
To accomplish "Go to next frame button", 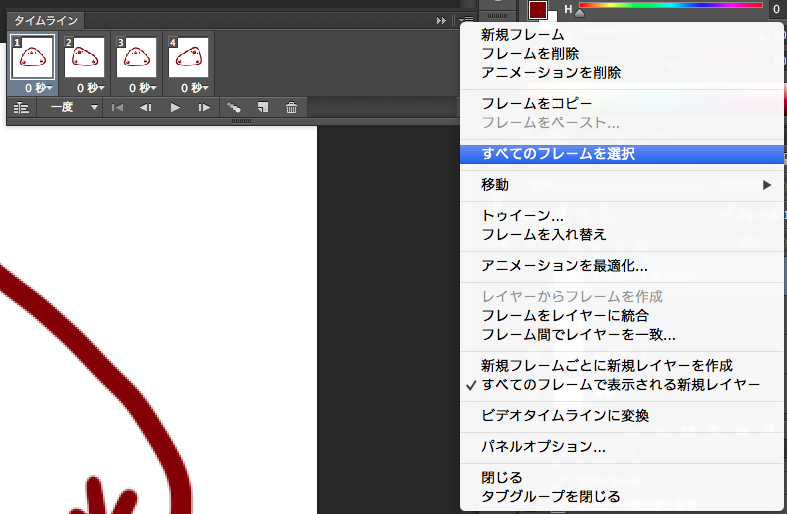I will [204, 107].
